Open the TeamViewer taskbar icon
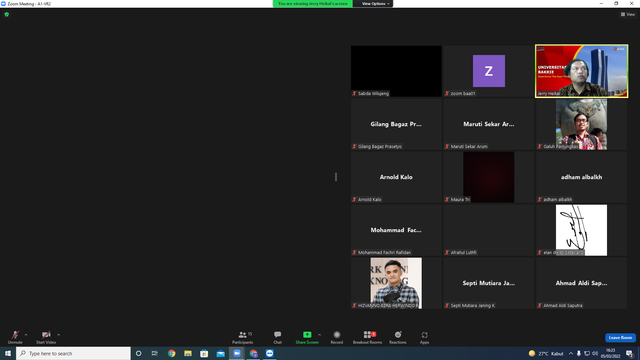This screenshot has height=360, width=640. click(x=269, y=353)
